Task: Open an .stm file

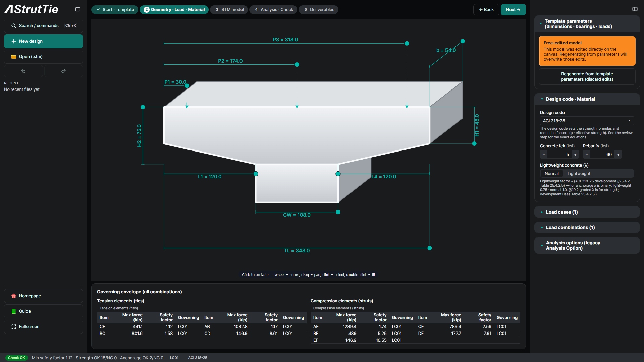Action: click(x=43, y=57)
